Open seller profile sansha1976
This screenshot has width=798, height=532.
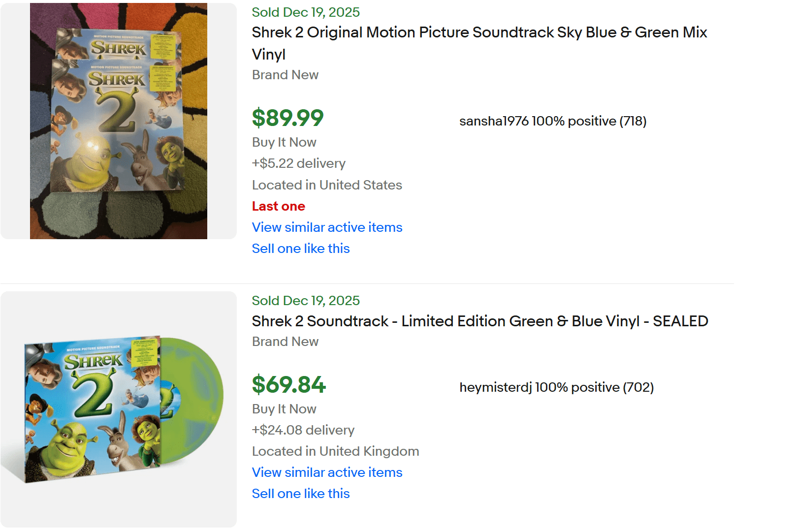pos(492,121)
